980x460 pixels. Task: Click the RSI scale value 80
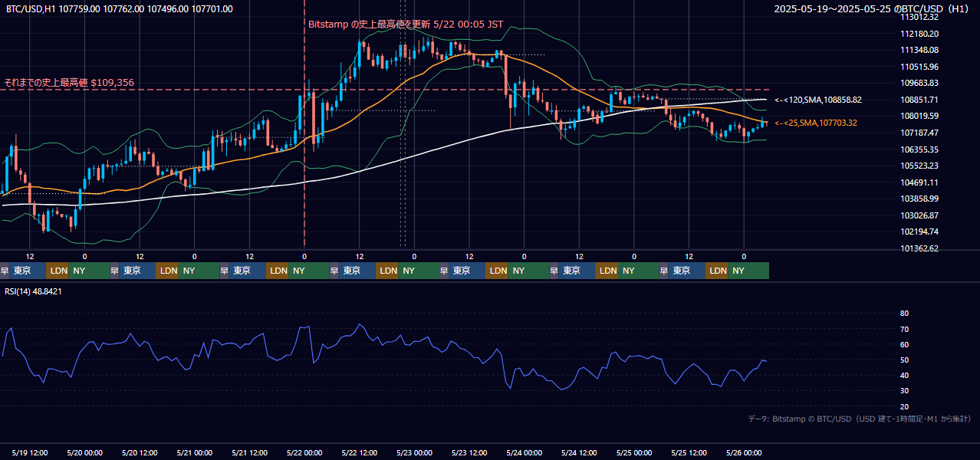click(x=904, y=314)
